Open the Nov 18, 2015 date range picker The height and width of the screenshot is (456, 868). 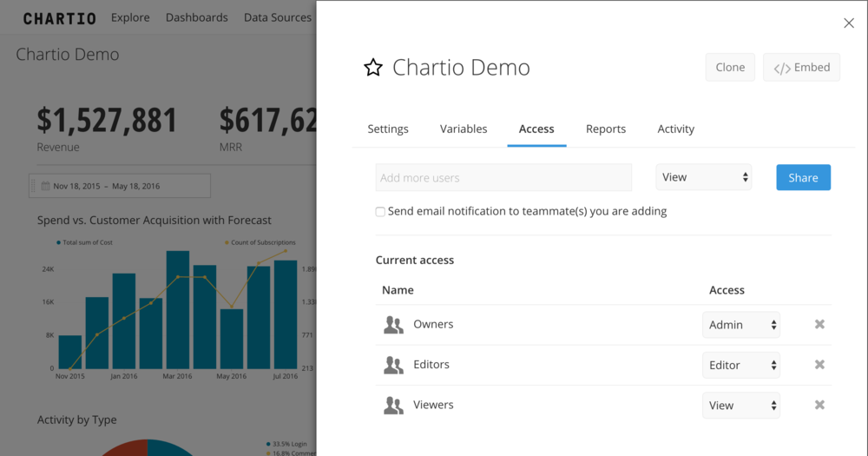point(120,186)
